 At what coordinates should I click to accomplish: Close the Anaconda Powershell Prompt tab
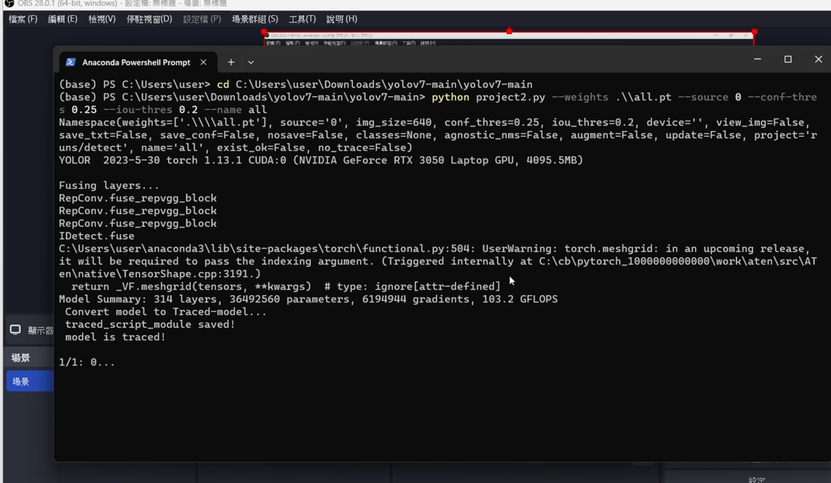tap(203, 62)
